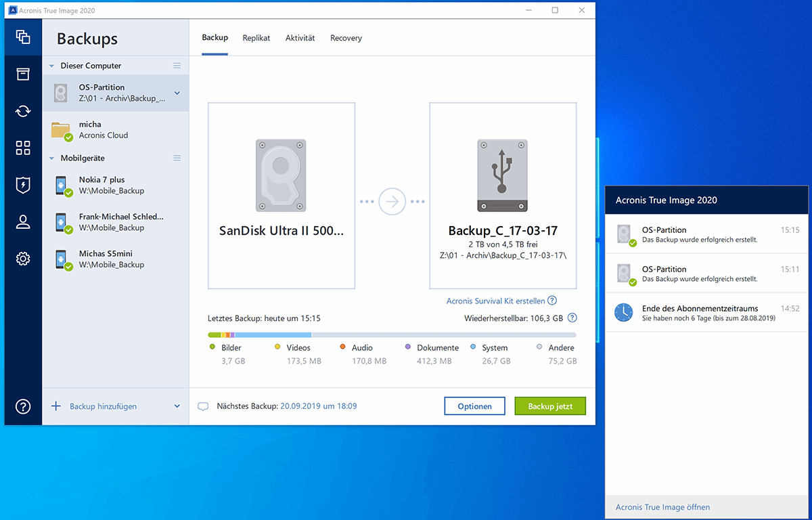Open the Settings gear icon

click(x=23, y=259)
